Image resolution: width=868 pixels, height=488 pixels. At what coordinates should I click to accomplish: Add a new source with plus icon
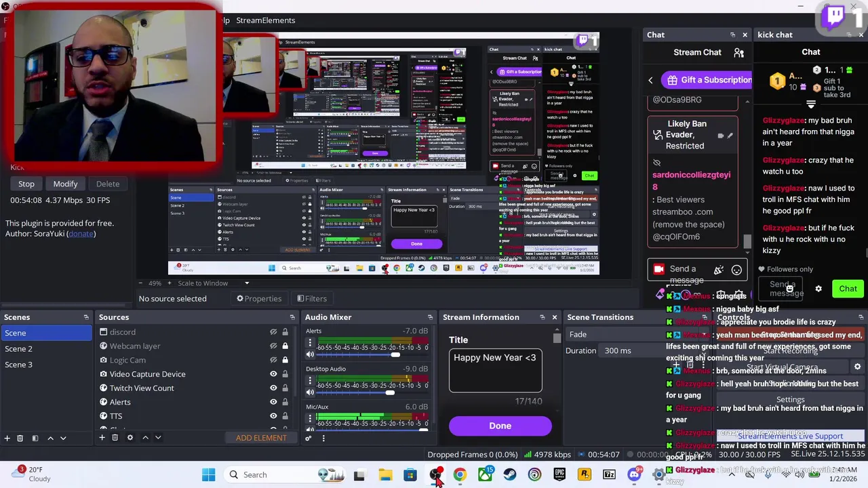[x=102, y=438]
